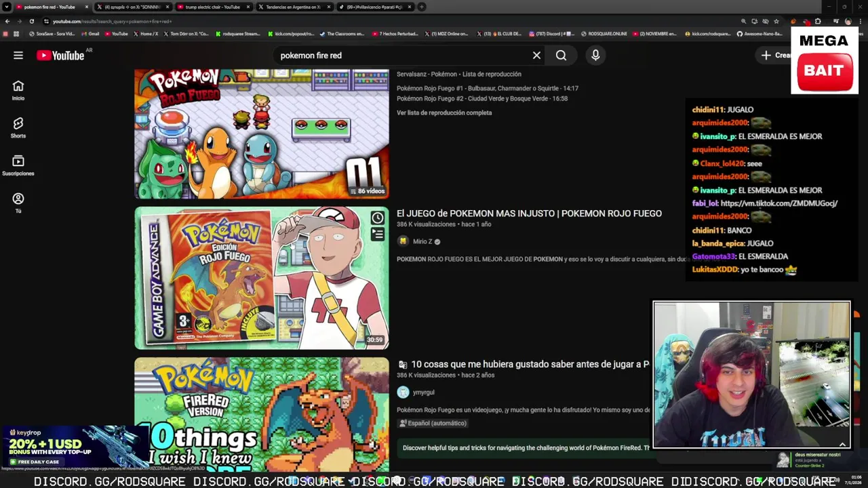This screenshot has height=488, width=868.
Task: Open Pokémon Rojo Fuego #1 playlist entry
Action: coord(488,88)
